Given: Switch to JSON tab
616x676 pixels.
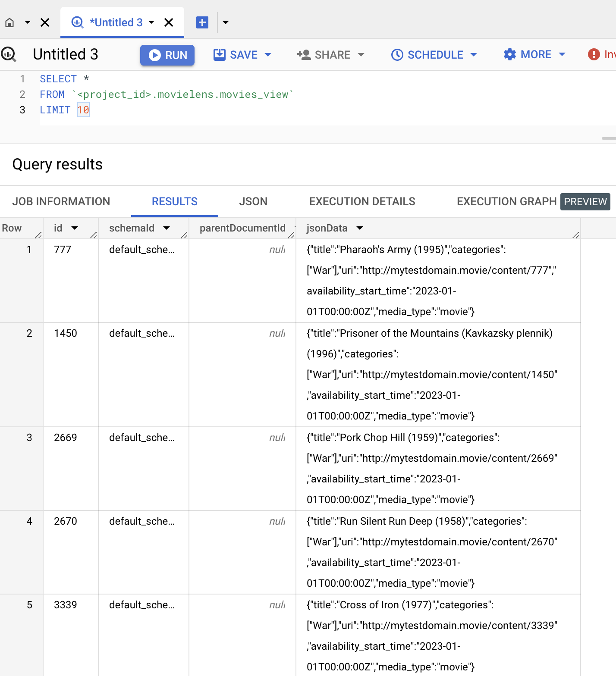Looking at the screenshot, I should [253, 201].
